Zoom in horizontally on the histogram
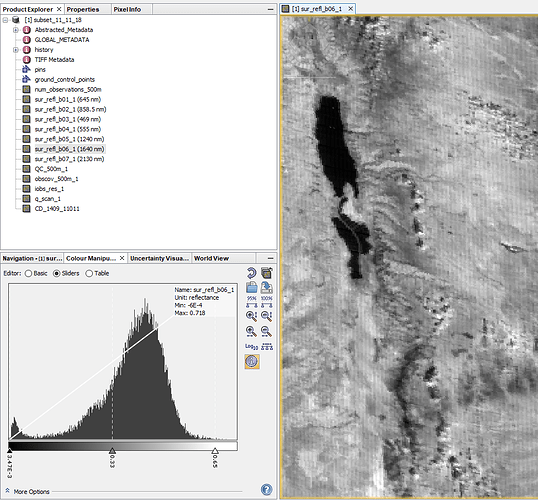The height and width of the screenshot is (500, 538). click(252, 332)
